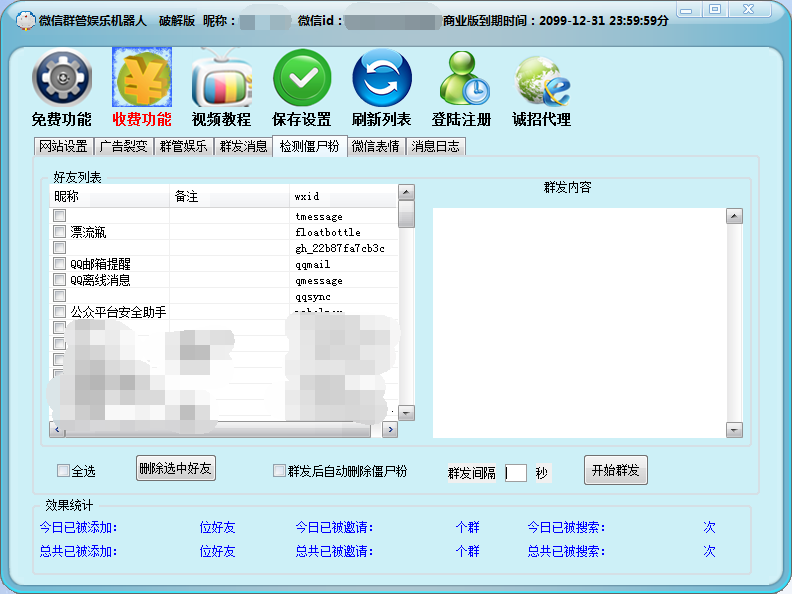This screenshot has height=594, width=792.
Task: Click the 今日已被搜索 statistic label
Action: tap(566, 527)
